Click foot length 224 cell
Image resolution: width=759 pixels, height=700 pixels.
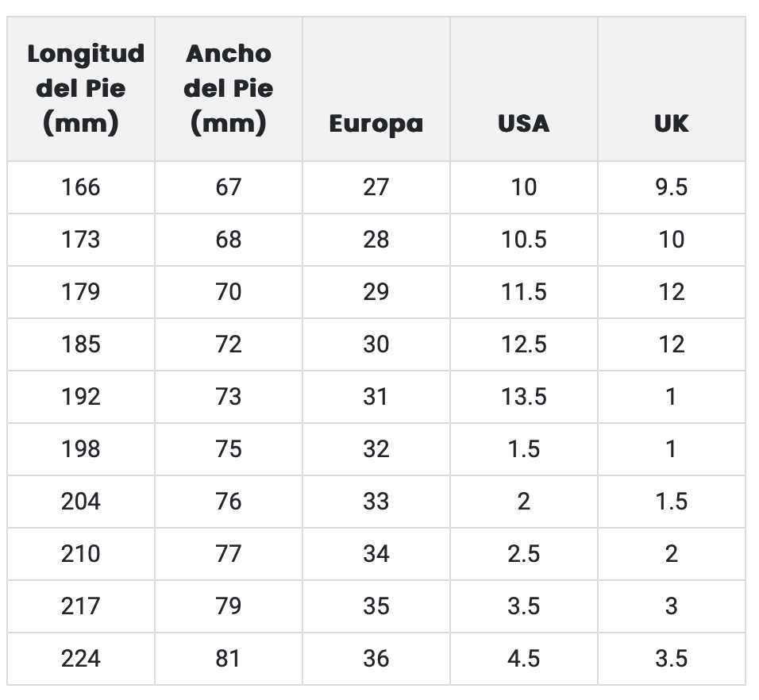click(81, 659)
